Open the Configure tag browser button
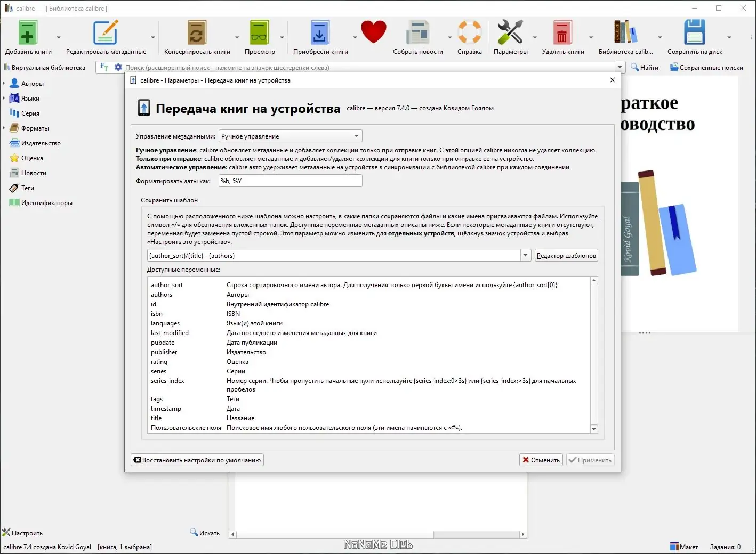756x554 pixels. coord(22,533)
